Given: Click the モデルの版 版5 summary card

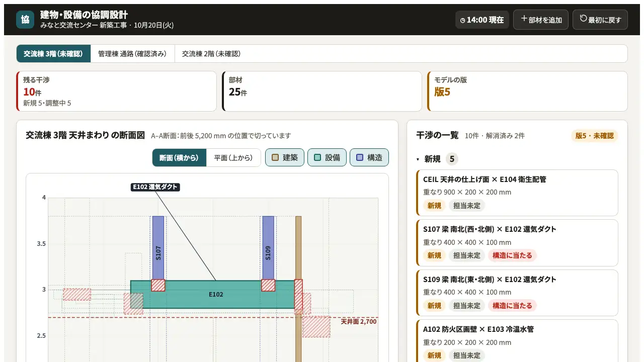Looking at the screenshot, I should [527, 91].
